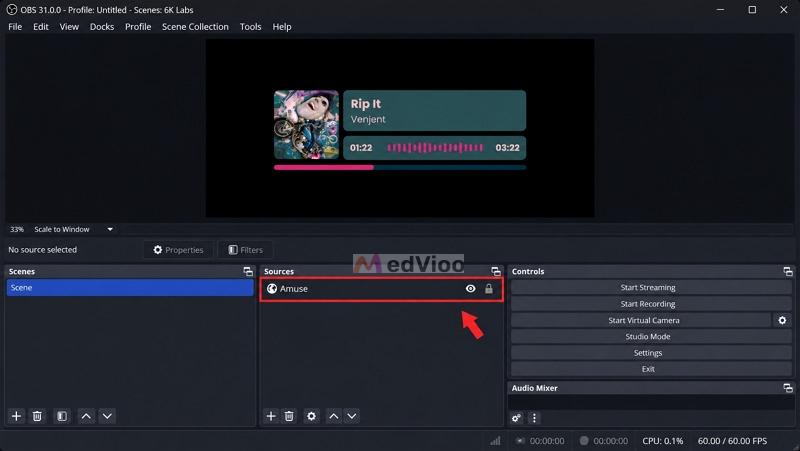Image resolution: width=800 pixels, height=451 pixels.
Task: Click the 'Venjent' artist name in preview
Action: (368, 120)
